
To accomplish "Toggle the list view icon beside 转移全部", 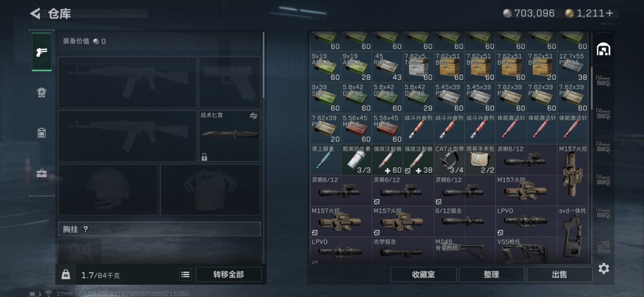I will (185, 275).
